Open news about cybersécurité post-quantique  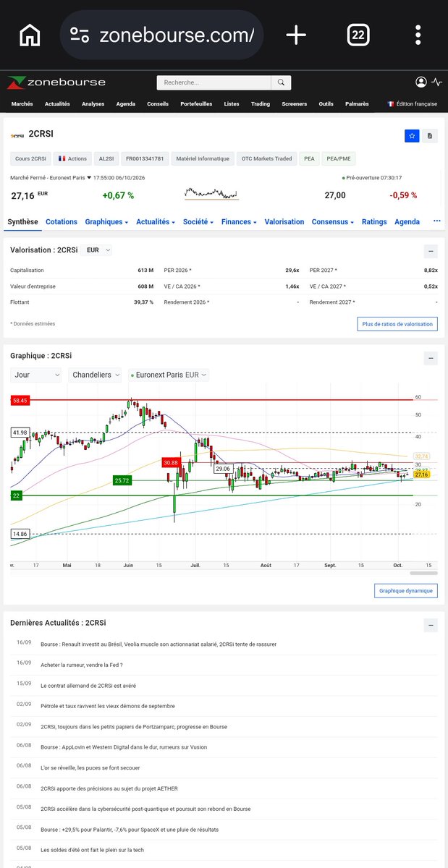(x=145, y=809)
